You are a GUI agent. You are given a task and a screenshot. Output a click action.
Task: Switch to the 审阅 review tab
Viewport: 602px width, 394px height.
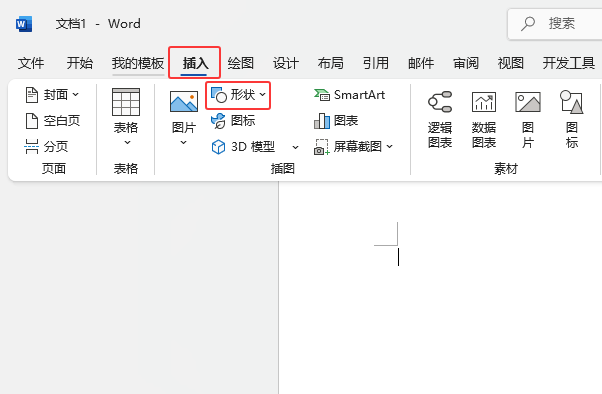(x=466, y=63)
